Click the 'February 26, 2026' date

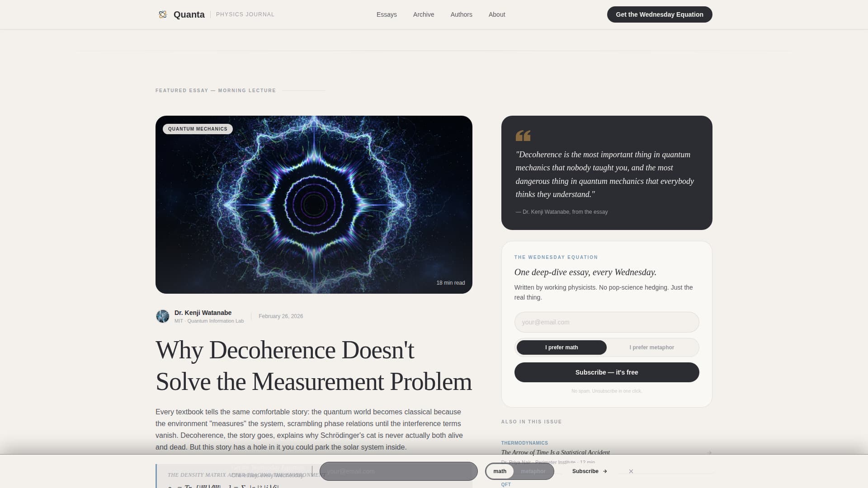281,316
